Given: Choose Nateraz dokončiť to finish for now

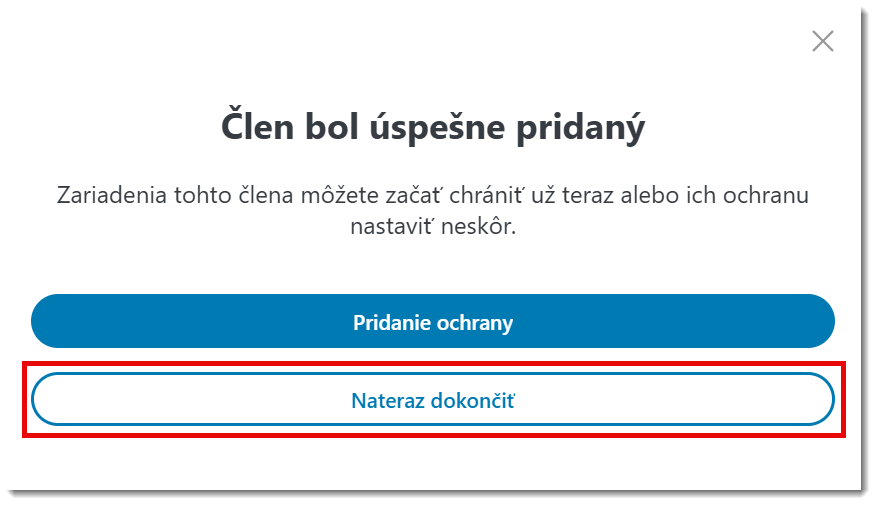Looking at the screenshot, I should click(432, 401).
